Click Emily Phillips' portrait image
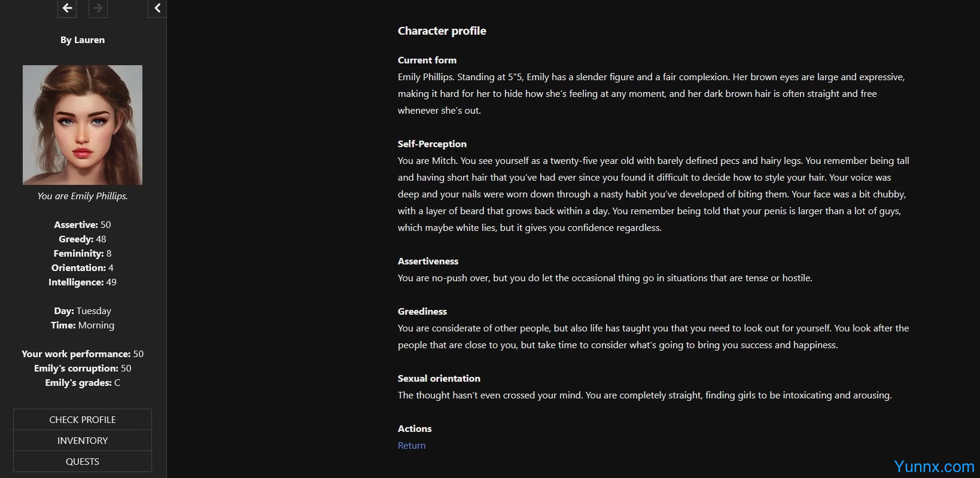 (82, 124)
